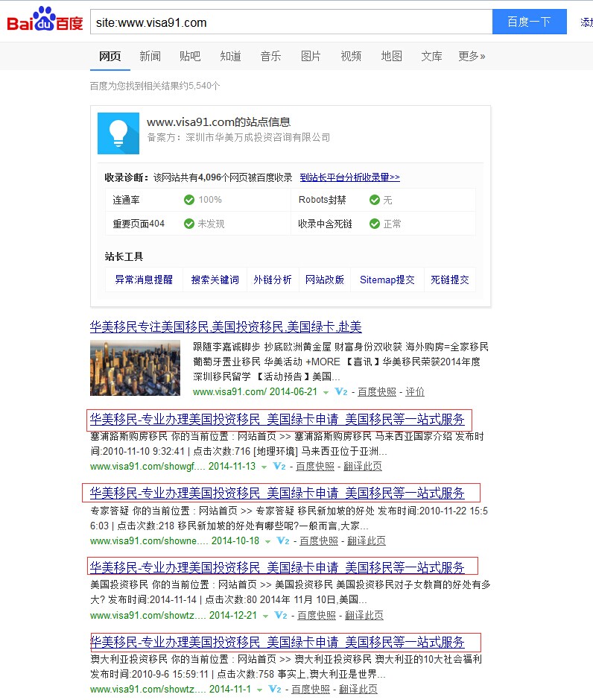Click the green check beside 未发现
This screenshot has width=593, height=700.
189,223
